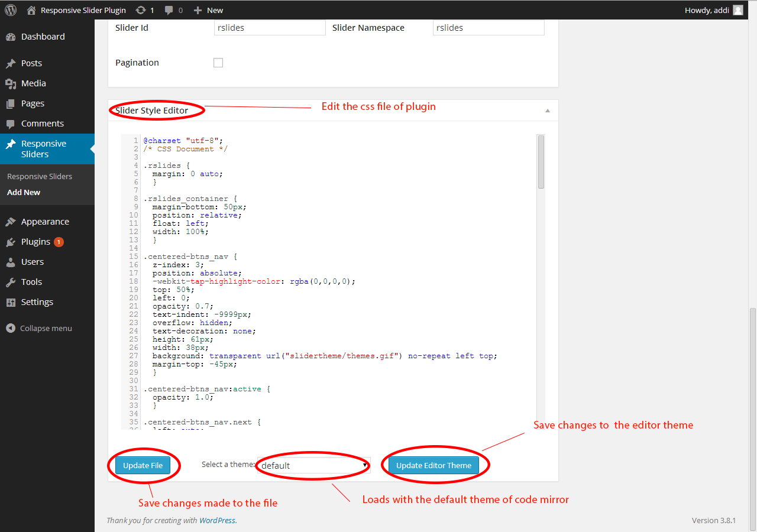Viewport: 757px width, 532px height.
Task: Click the Appearance paintbrush icon
Action: pyautogui.click(x=11, y=222)
